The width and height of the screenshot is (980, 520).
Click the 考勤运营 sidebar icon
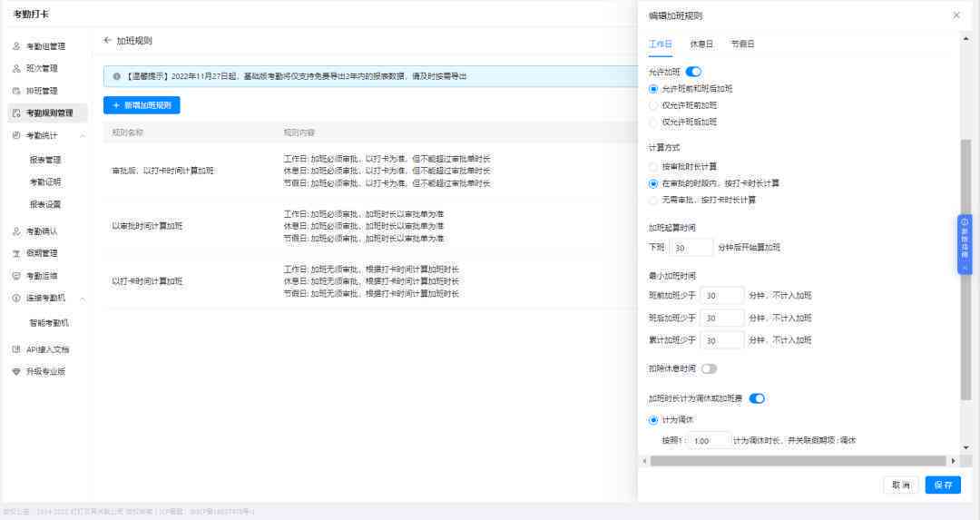click(x=16, y=276)
